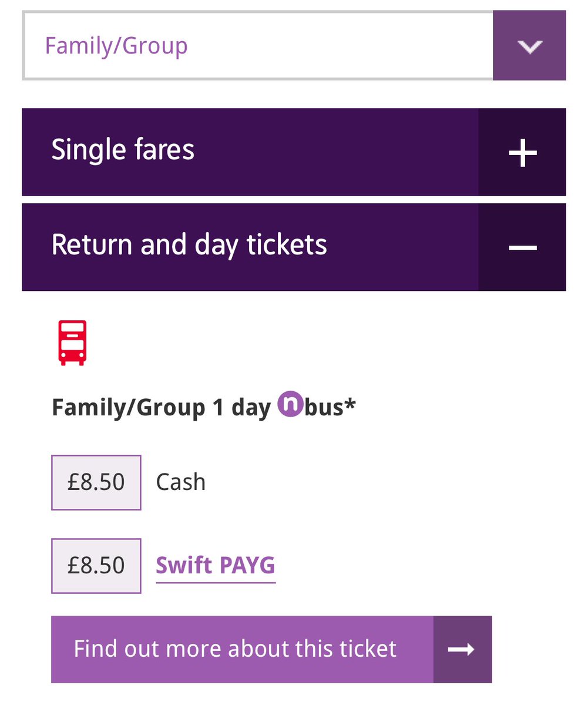The width and height of the screenshot is (588, 705).
Task: Collapse the Return and day tickets section
Action: click(x=294, y=247)
